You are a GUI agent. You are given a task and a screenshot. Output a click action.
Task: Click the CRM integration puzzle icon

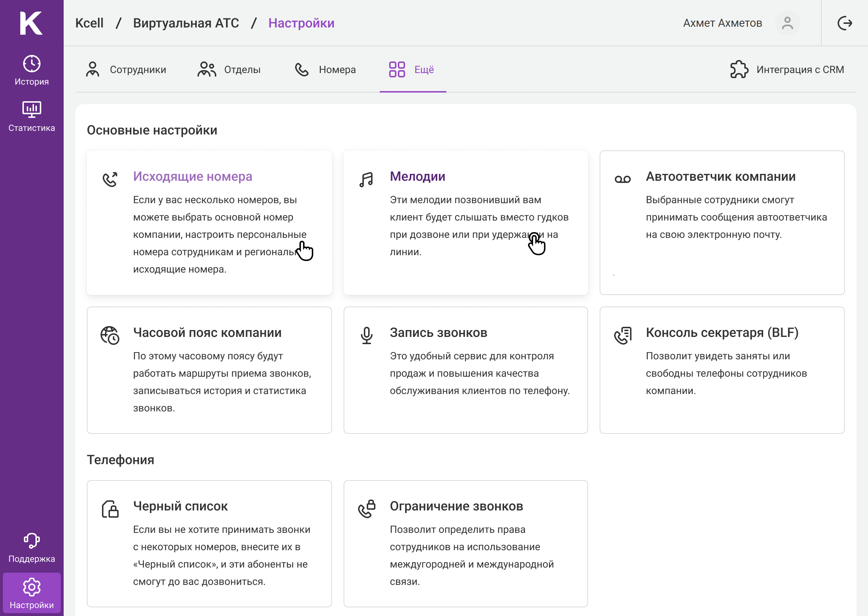(x=739, y=69)
